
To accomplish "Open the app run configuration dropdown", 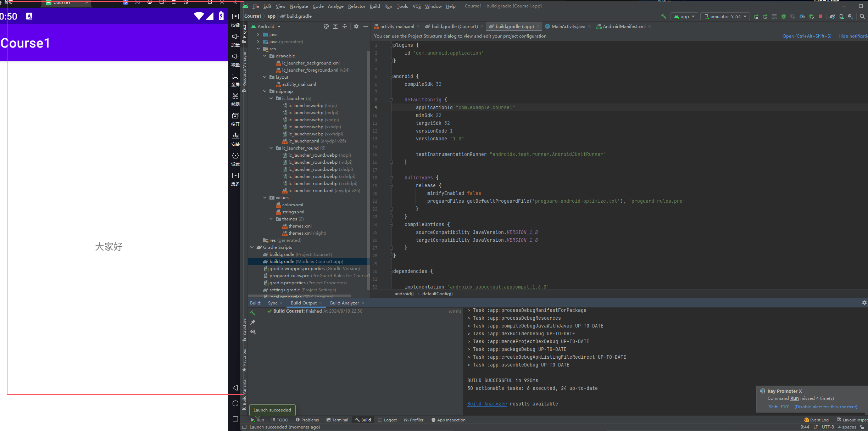I will (684, 16).
